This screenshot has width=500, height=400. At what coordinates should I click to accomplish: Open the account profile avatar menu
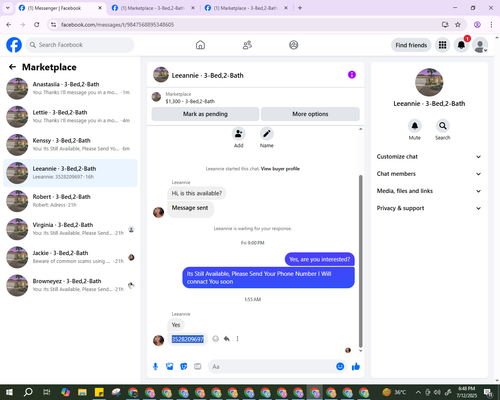pyautogui.click(x=480, y=45)
